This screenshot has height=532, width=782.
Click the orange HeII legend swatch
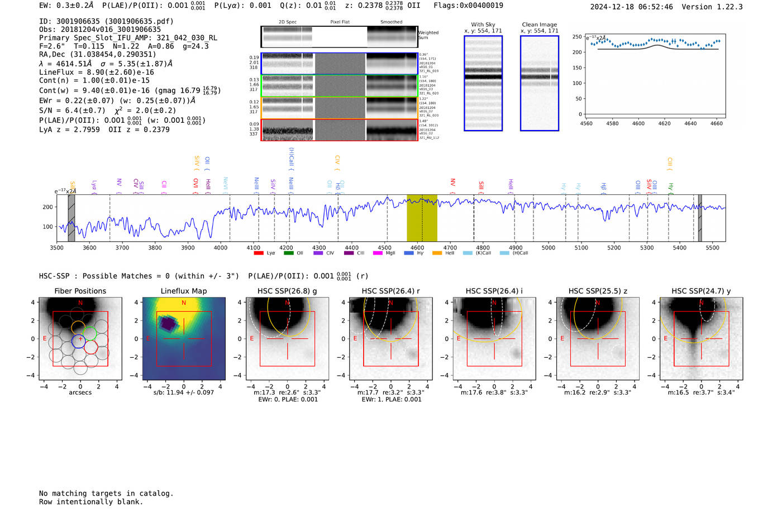click(437, 253)
